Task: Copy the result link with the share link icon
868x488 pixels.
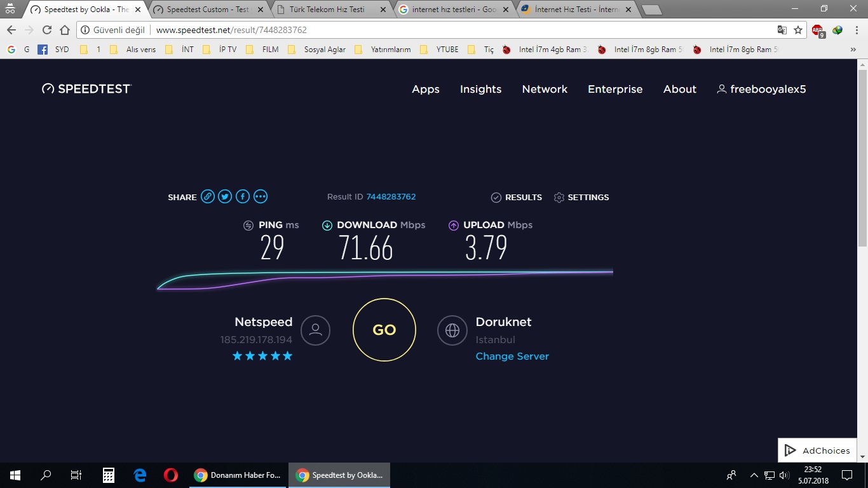Action: point(208,196)
